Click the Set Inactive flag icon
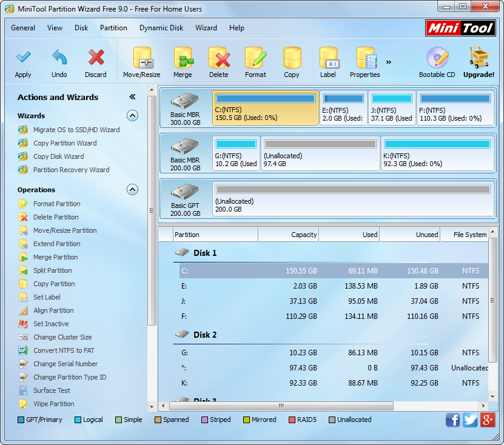Viewport: 504px width, 445px height. pyautogui.click(x=23, y=324)
